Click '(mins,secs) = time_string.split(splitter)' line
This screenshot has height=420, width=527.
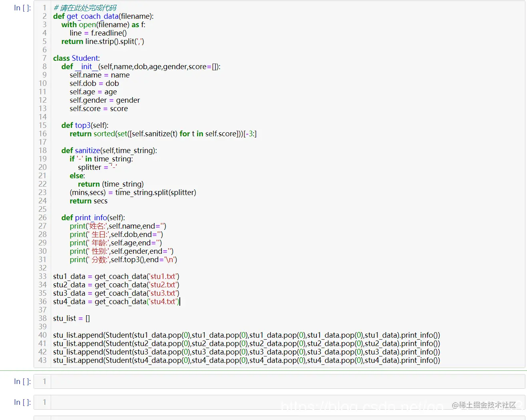point(133,192)
